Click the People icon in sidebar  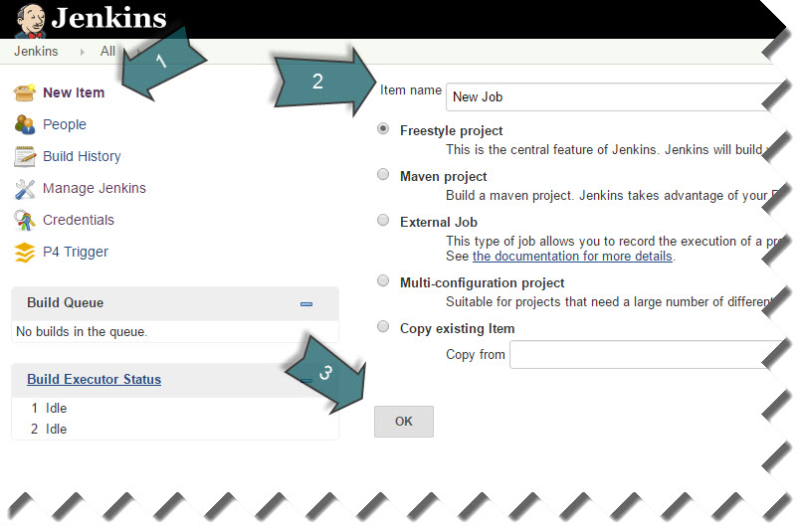click(x=24, y=124)
